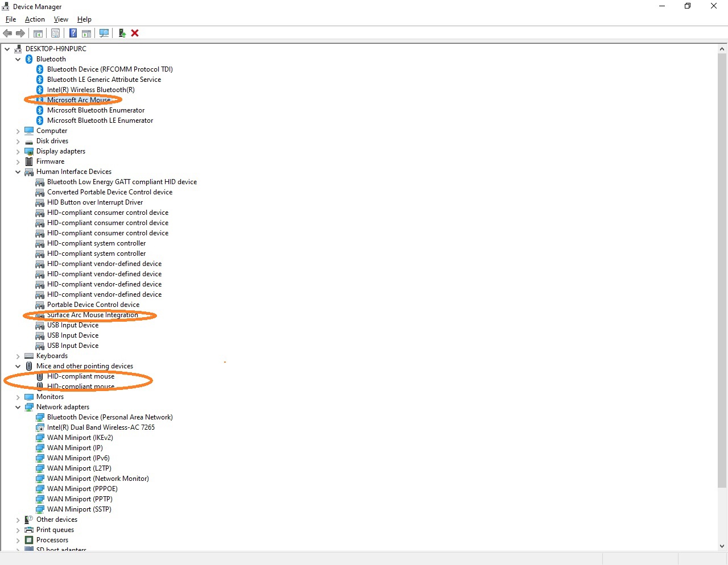Viewport: 728px width, 565px height.
Task: Click the Mice and other pointing devices icon
Action: click(x=29, y=366)
